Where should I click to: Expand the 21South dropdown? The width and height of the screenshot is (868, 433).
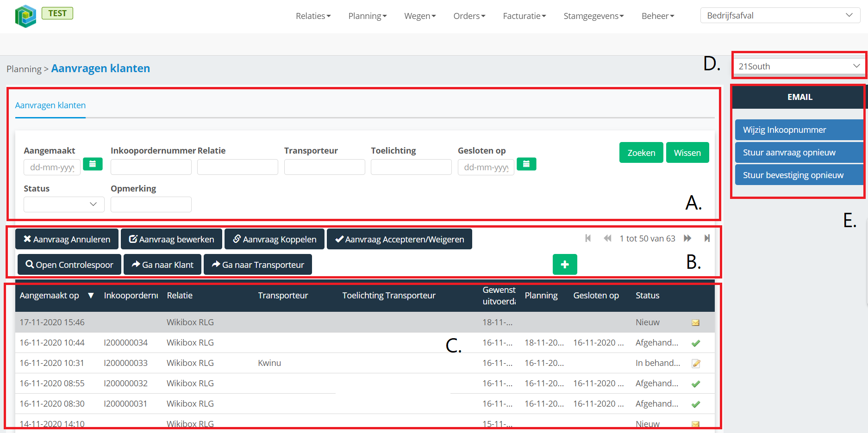(x=799, y=66)
